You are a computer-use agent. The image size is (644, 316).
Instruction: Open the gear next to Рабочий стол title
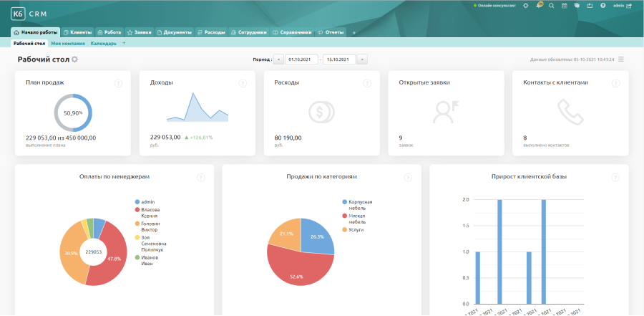(74, 59)
